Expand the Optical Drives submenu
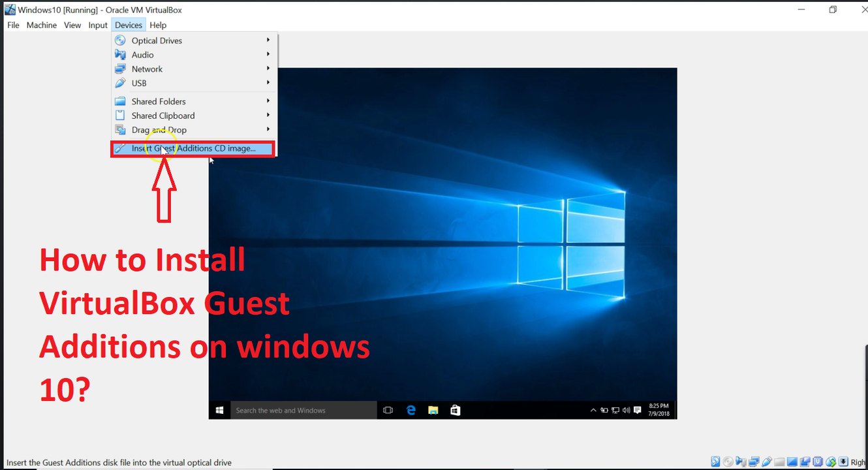The height and width of the screenshot is (470, 868). [194, 40]
